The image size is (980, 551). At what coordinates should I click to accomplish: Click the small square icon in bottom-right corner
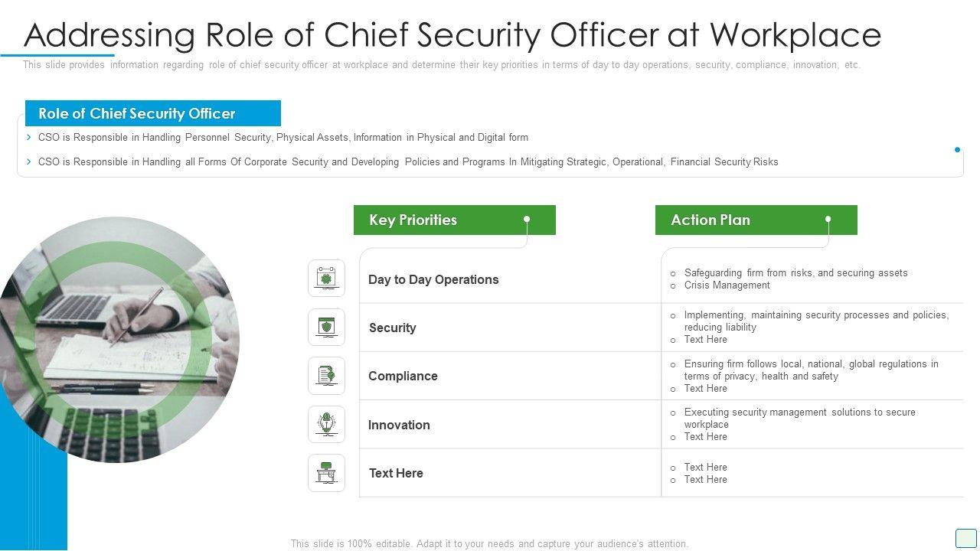click(965, 538)
